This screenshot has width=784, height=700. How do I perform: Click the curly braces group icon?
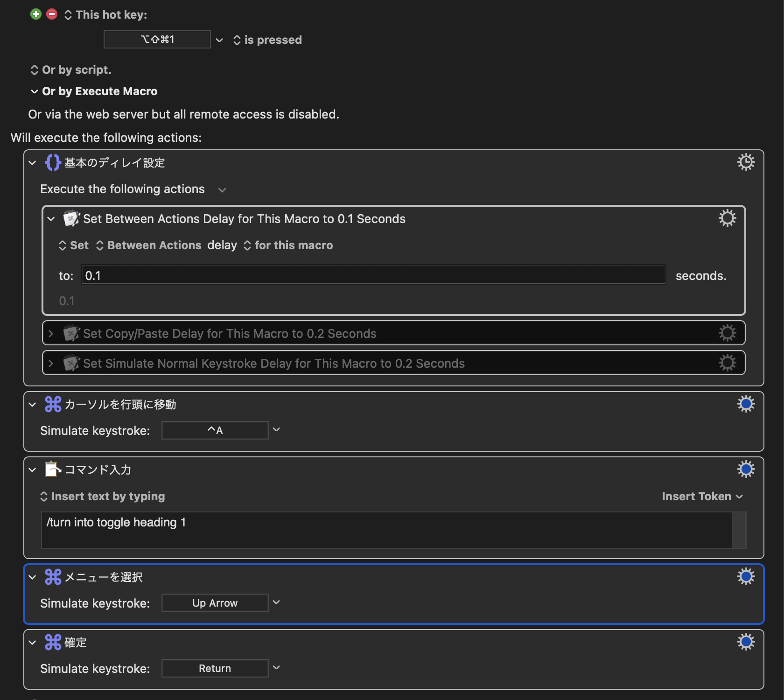coord(53,162)
